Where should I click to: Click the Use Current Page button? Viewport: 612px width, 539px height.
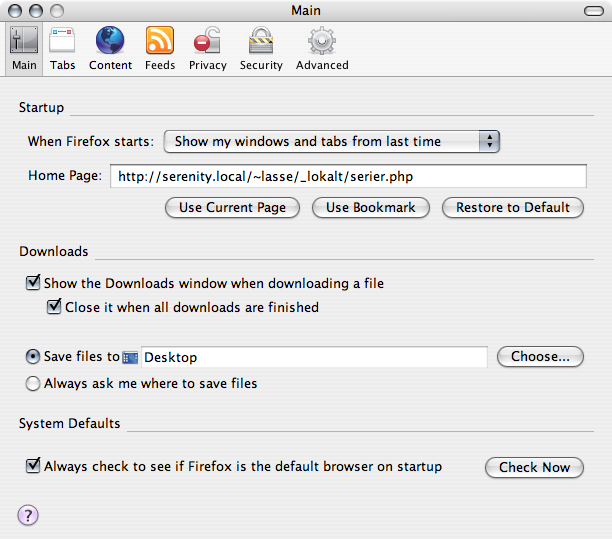[232, 208]
